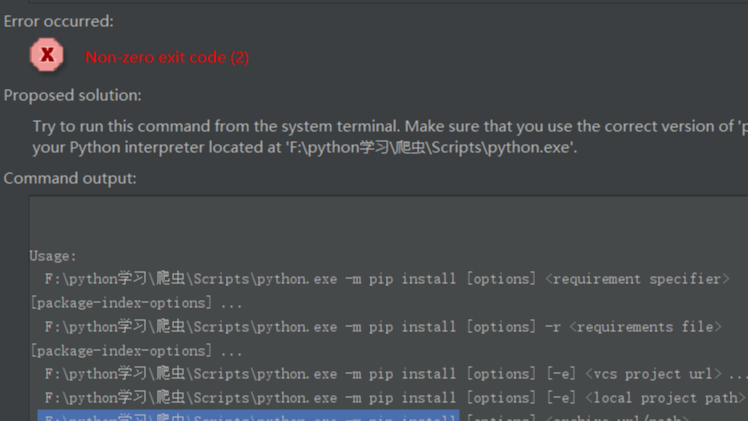The height and width of the screenshot is (421, 748).
Task: Click the '[-e] <vcs project url>' usage line
Action: click(x=394, y=374)
